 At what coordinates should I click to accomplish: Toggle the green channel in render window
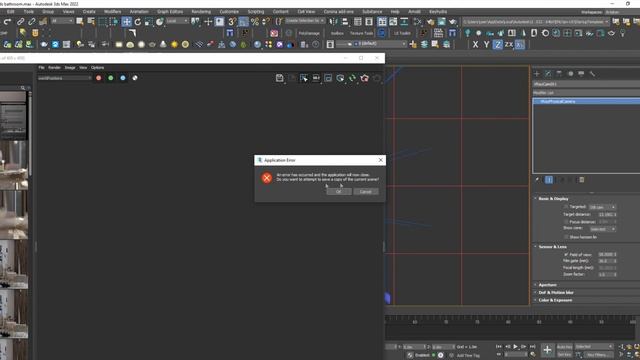pyautogui.click(x=111, y=78)
